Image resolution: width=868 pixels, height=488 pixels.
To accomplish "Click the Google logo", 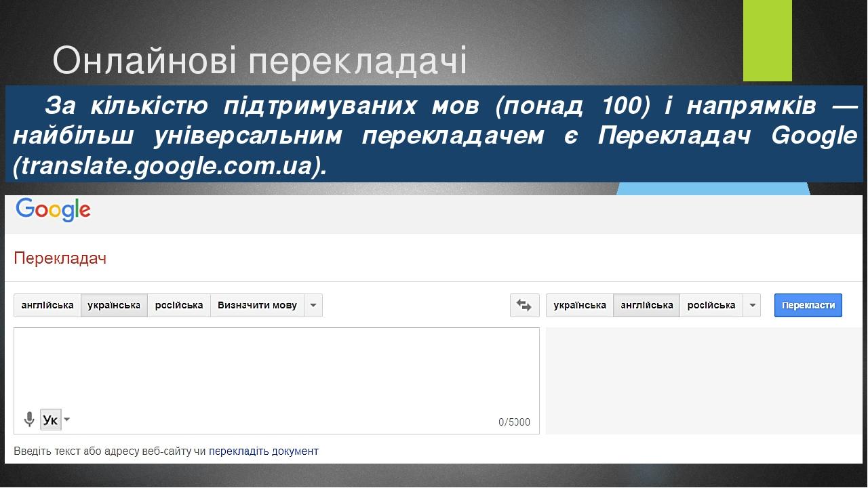I will point(53,210).
